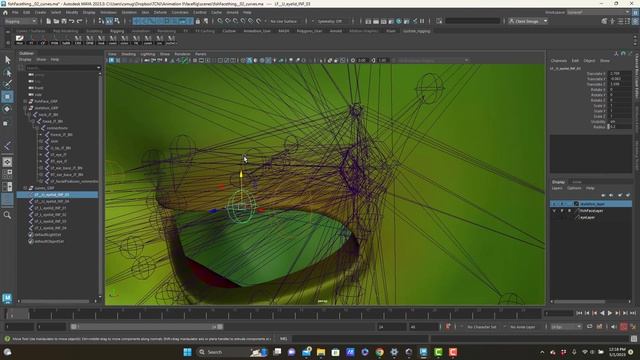The image size is (640, 360).
Task: Click the Radius value field
Action: pos(620,127)
